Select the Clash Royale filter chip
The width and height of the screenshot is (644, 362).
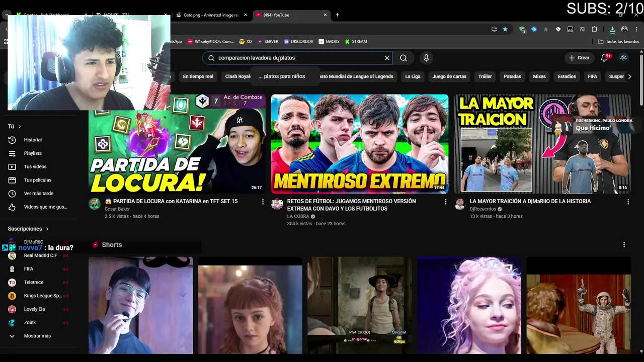(237, 76)
